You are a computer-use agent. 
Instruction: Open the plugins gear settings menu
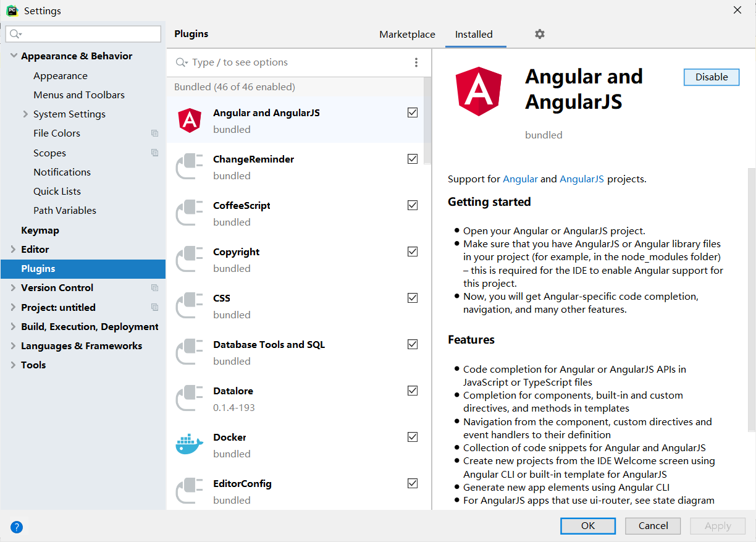(540, 34)
